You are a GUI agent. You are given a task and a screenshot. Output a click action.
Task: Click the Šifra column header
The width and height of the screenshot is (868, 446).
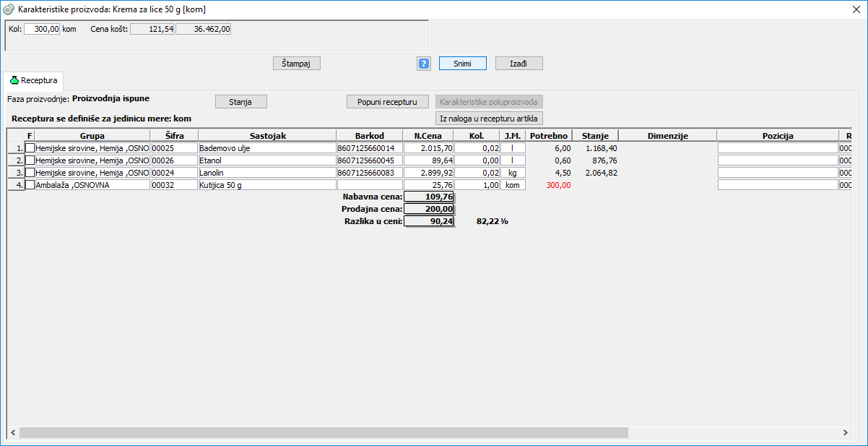[174, 135]
